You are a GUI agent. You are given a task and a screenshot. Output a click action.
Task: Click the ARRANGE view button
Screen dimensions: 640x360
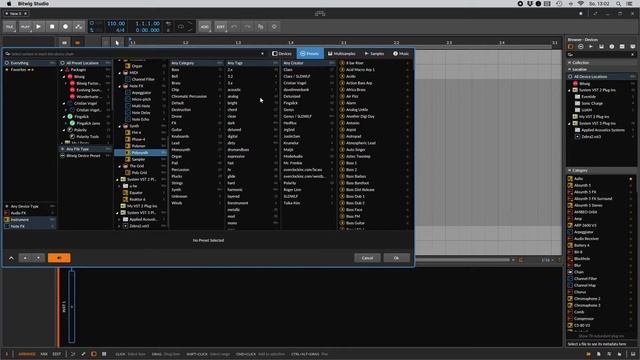coord(27,354)
